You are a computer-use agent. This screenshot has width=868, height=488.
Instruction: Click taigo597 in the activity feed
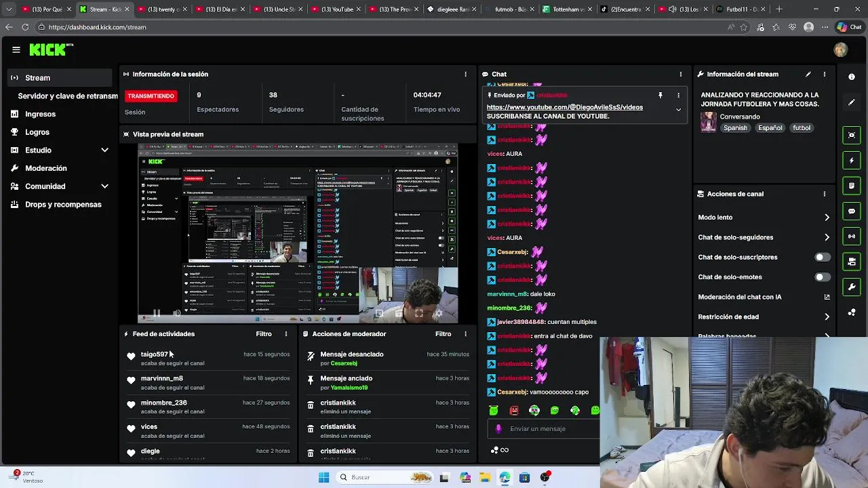click(154, 354)
